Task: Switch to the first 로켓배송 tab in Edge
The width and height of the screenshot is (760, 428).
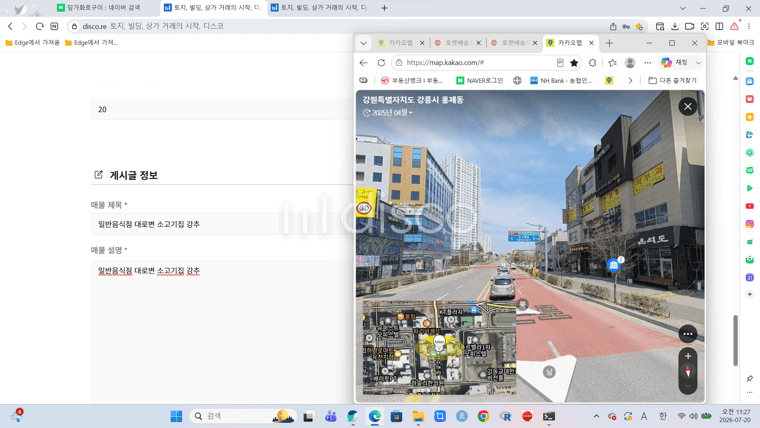Action: click(x=458, y=43)
